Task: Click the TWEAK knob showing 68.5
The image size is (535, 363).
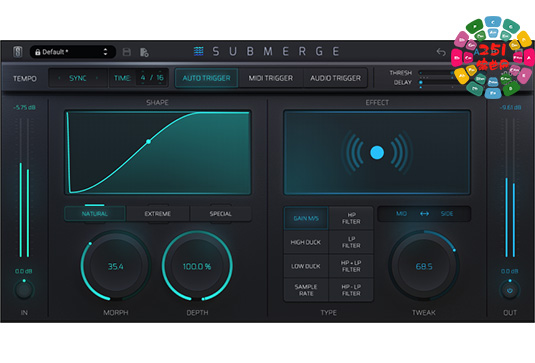Action: [x=423, y=266]
